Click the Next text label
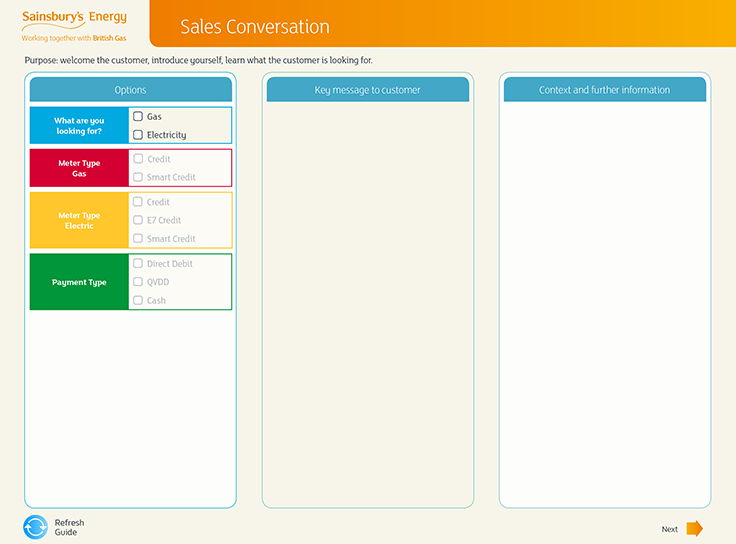The image size is (736, 544). (669, 529)
